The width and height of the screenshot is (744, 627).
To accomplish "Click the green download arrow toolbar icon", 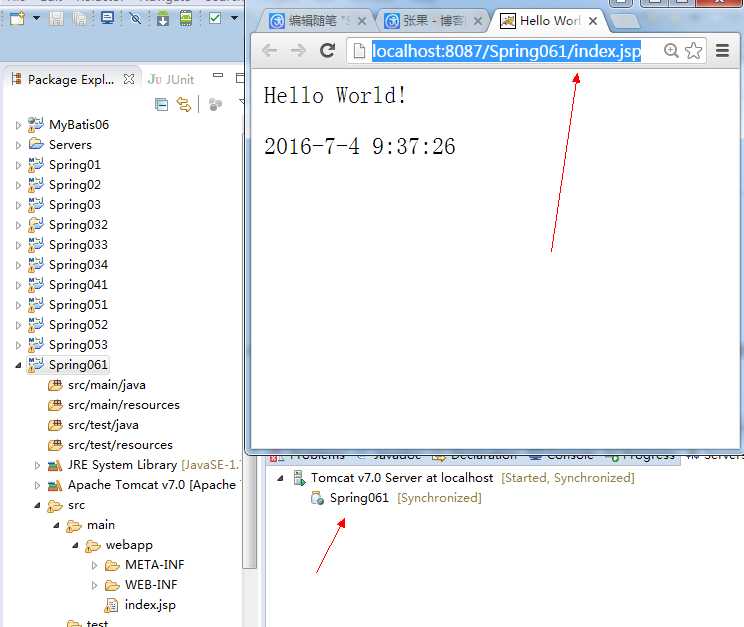I will pyautogui.click(x=163, y=19).
